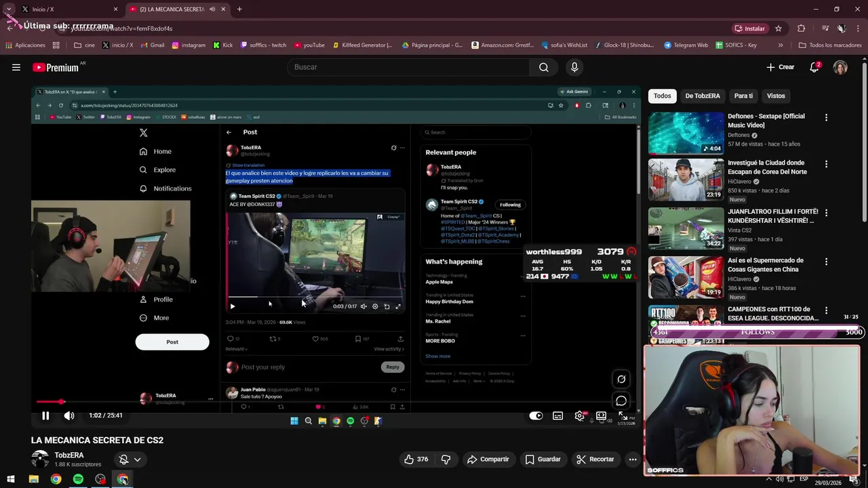The height and width of the screenshot is (488, 868).
Task: Click the circular arrows icon above the speech bubble
Action: coord(621,379)
